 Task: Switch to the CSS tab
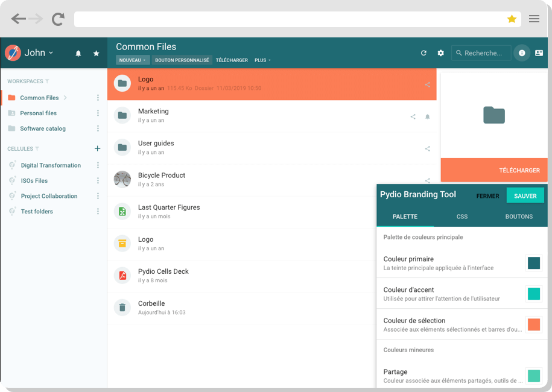click(x=462, y=217)
